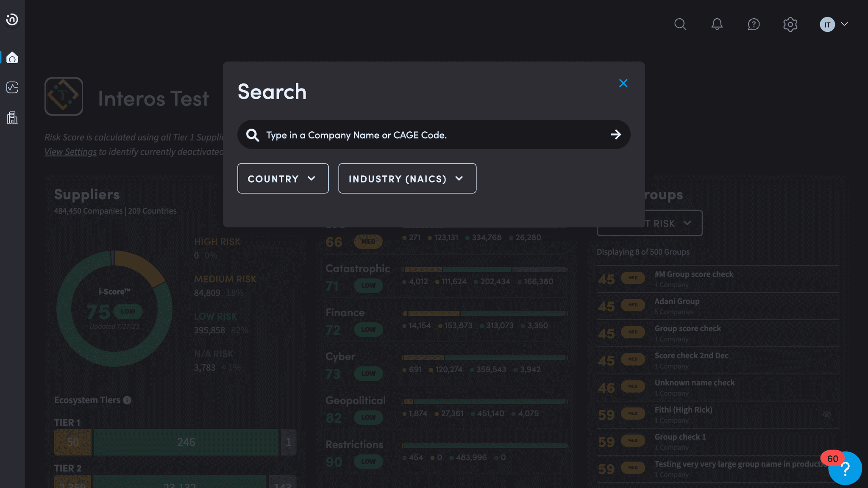Open Testing very very large group name row

coord(718,469)
